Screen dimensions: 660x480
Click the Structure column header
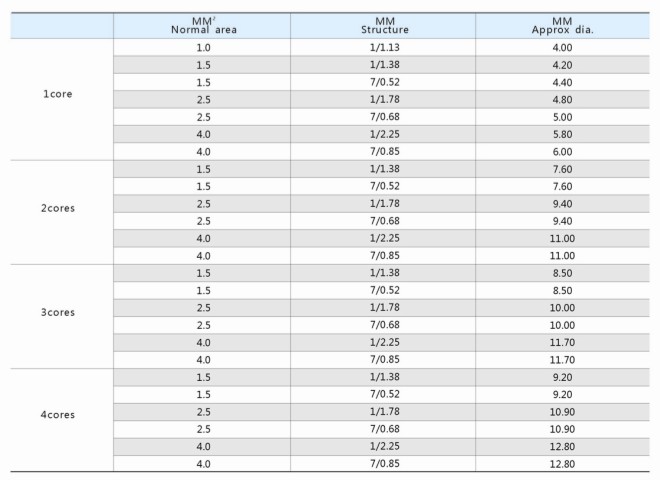coord(383,26)
